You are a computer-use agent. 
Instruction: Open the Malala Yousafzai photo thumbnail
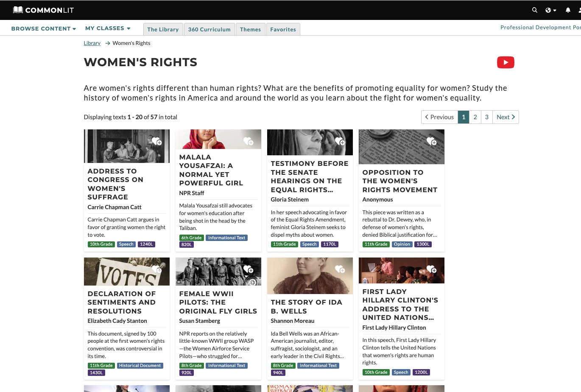218,139
